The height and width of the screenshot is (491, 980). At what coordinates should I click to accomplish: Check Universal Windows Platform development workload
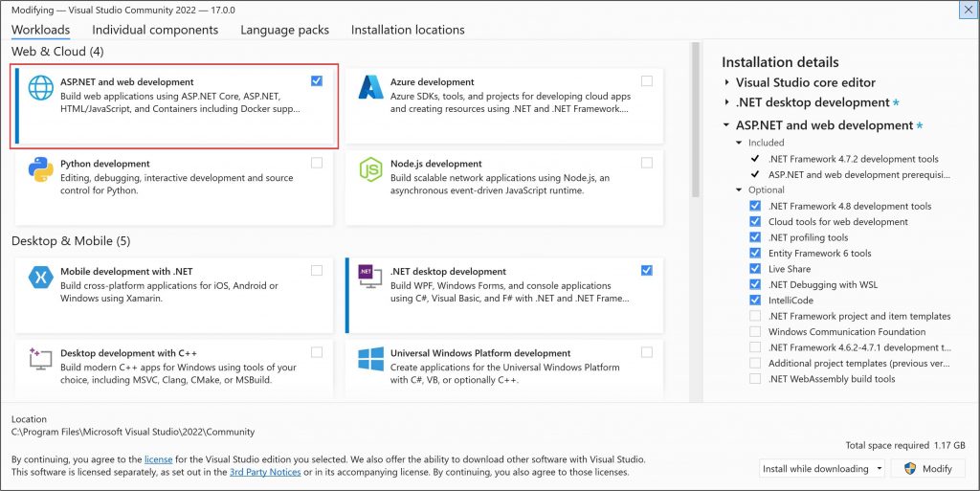[x=647, y=352]
